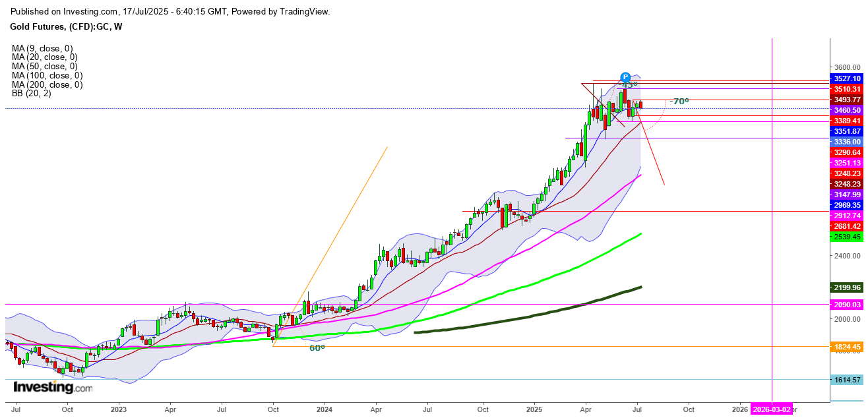Click the 3336.00 price label
Viewport: 868px width, 418px height.
pyautogui.click(x=846, y=142)
